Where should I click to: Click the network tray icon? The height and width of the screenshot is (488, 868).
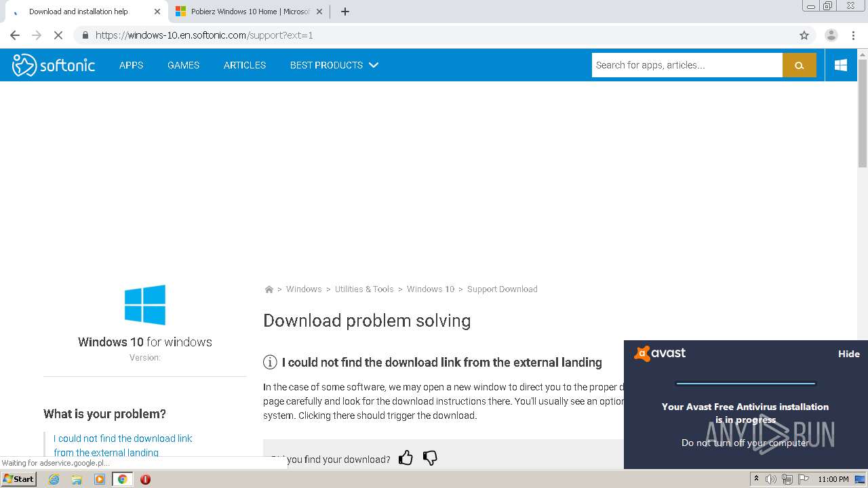point(787,479)
